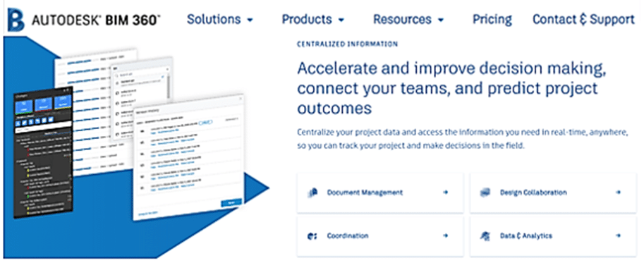This screenshot has width=644, height=263.
Task: Click the Document Management icon
Action: pyautogui.click(x=312, y=192)
